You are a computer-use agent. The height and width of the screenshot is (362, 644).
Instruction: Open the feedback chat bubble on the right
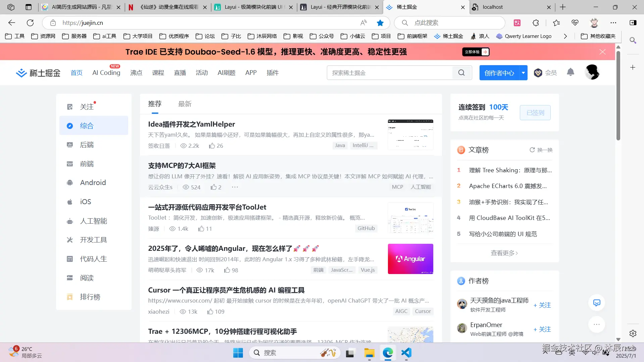point(597,303)
